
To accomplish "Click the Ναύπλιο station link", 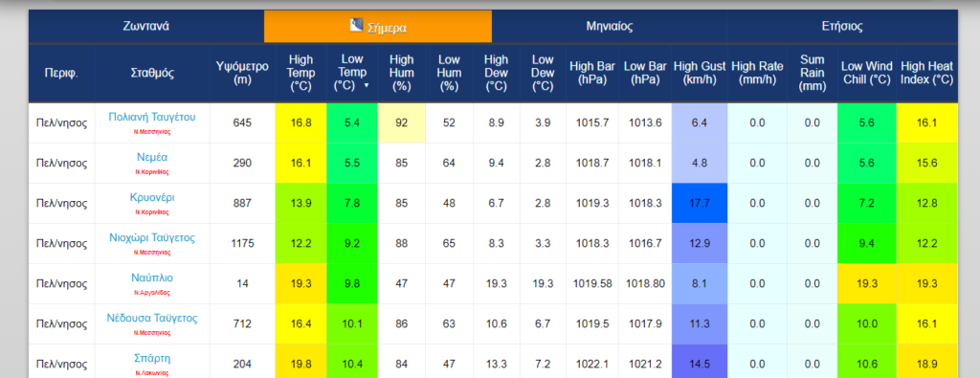I will (152, 278).
